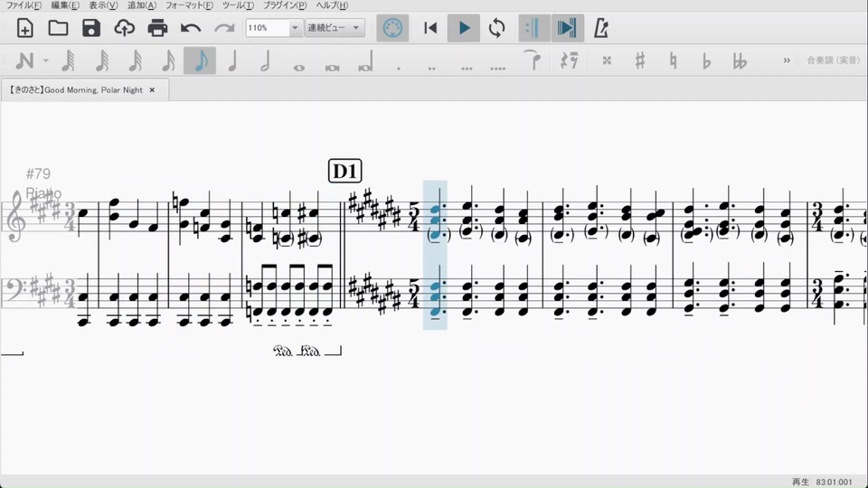This screenshot has width=868, height=488.
Task: Toggle the metronome
Action: point(601,28)
